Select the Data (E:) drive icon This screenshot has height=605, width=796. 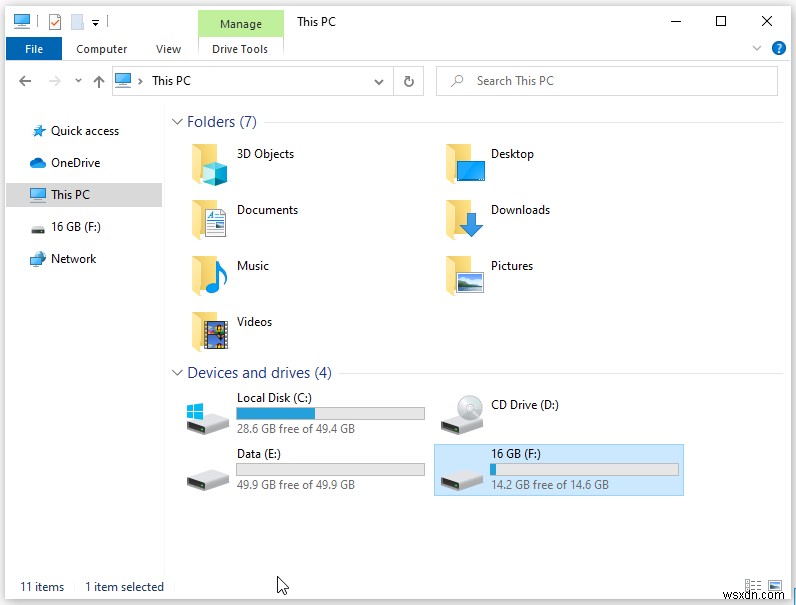(208, 480)
